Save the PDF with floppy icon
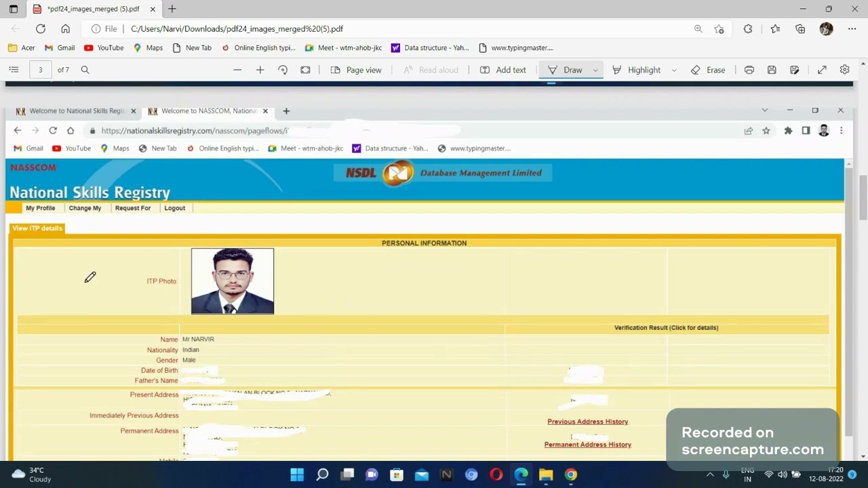Screen dimensions: 868x488 coord(772,70)
